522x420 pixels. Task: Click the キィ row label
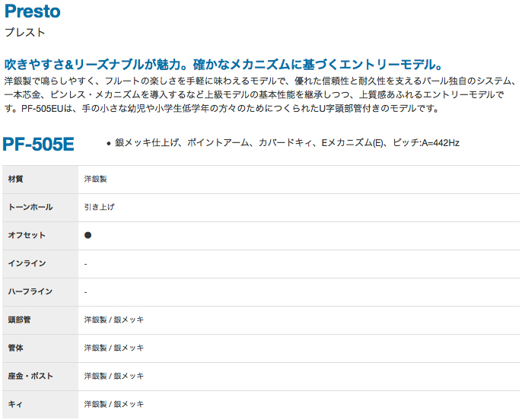pos(15,404)
